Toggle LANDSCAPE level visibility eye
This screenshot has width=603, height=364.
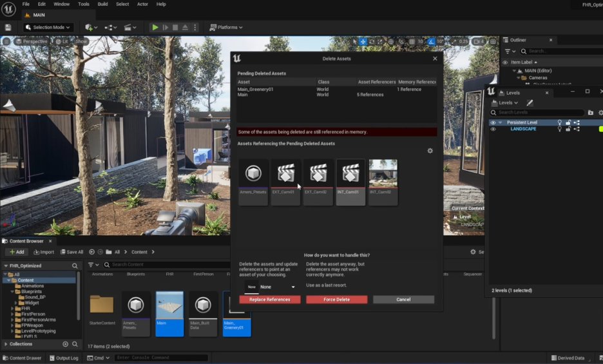pyautogui.click(x=493, y=129)
